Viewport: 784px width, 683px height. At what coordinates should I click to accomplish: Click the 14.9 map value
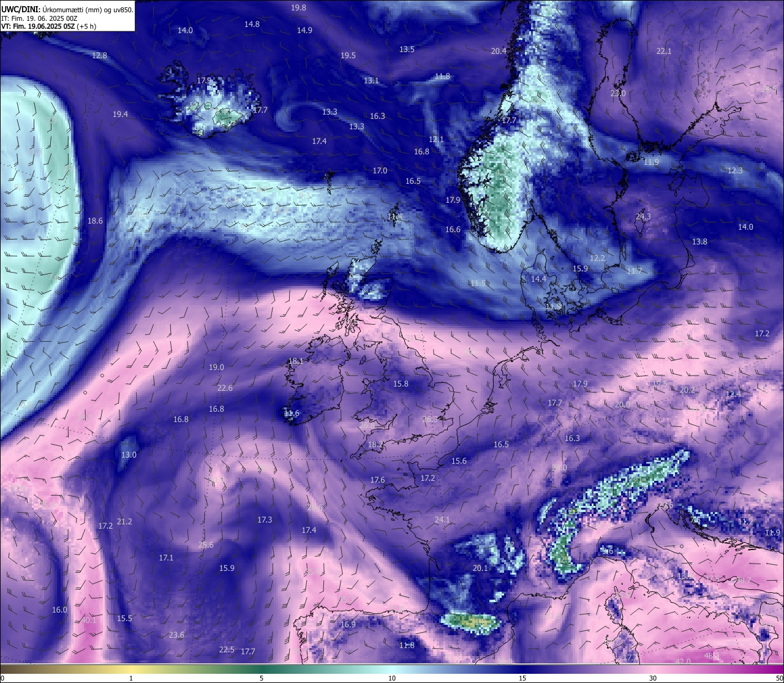304,30
